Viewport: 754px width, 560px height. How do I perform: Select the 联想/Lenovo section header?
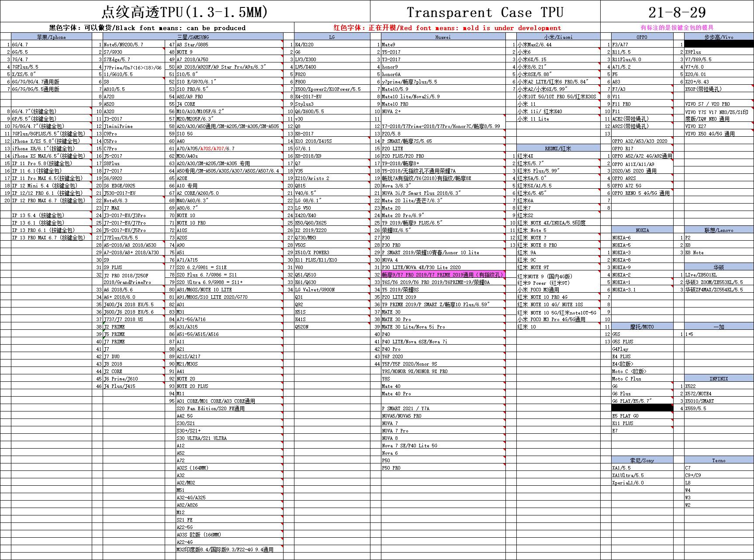719,230
